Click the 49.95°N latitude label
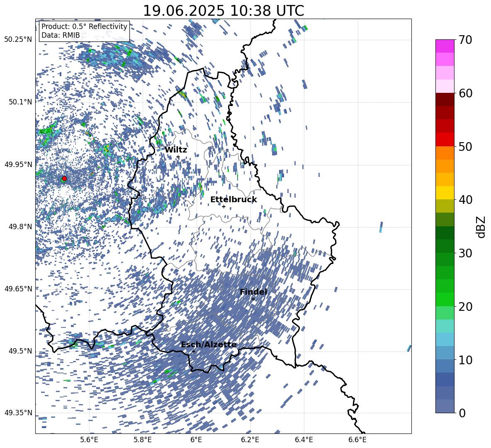Screen dimensions: 491x448 18,164
